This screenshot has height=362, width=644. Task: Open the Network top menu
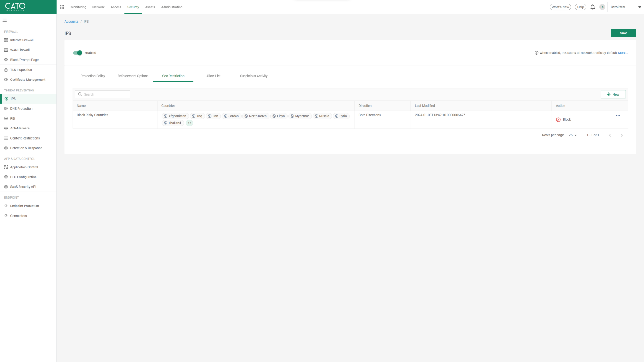98,7
